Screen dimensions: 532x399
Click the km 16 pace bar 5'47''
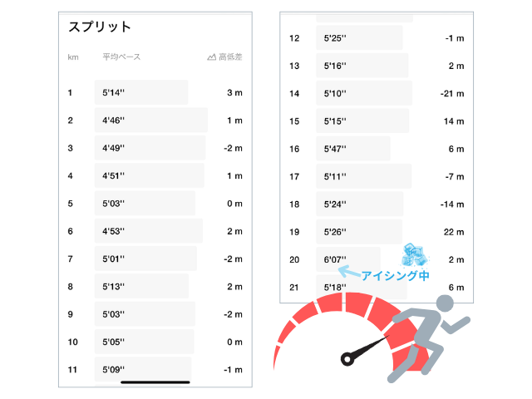[x=352, y=148]
